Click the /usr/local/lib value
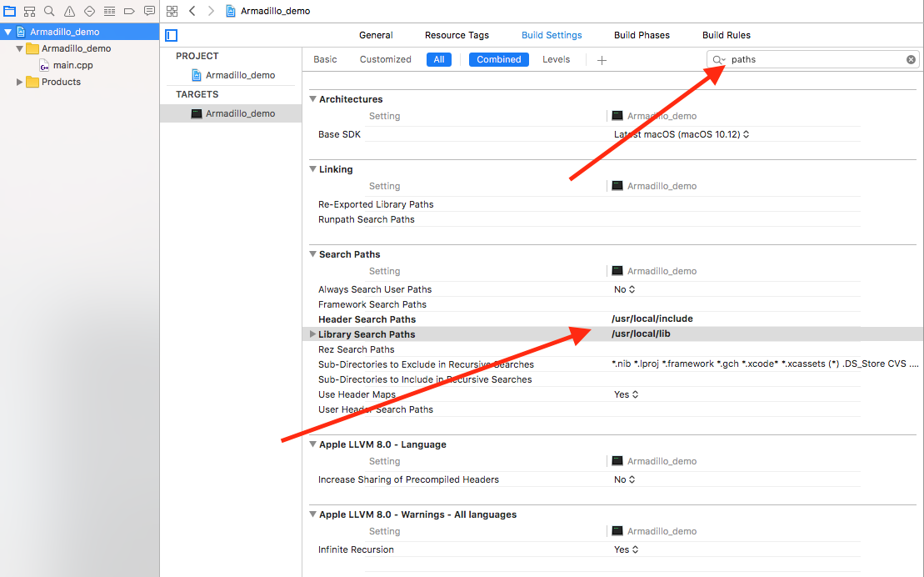This screenshot has height=577, width=924. [642, 334]
